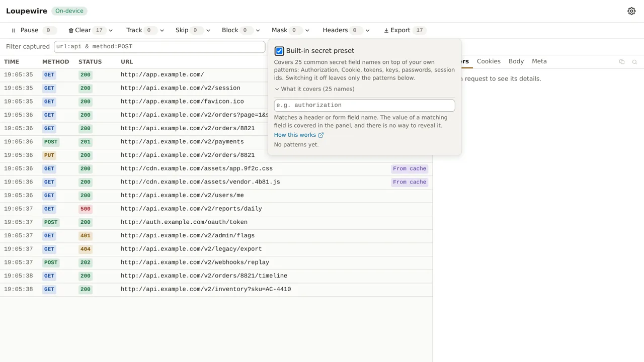Image resolution: width=644 pixels, height=362 pixels.
Task: Click the METHOD column header
Action: [55, 62]
